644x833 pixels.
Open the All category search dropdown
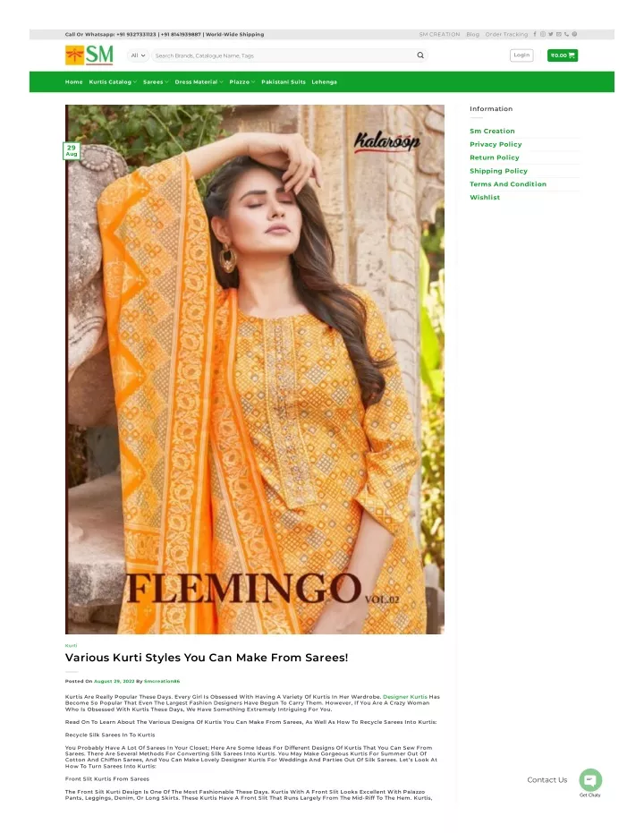pyautogui.click(x=138, y=55)
